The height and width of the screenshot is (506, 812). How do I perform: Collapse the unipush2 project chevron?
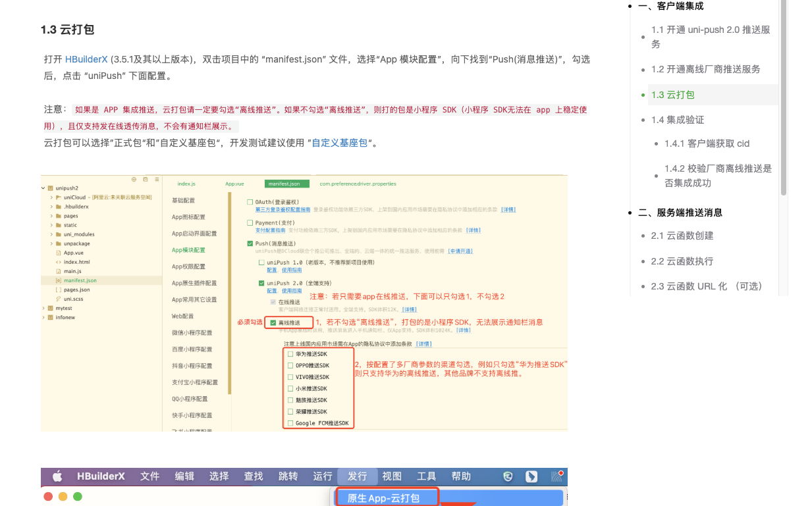coord(44,188)
